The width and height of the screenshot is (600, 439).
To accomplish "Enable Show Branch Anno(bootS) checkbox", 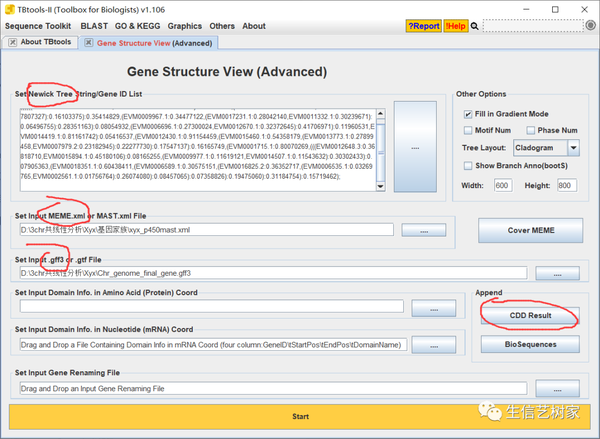I will pos(468,166).
